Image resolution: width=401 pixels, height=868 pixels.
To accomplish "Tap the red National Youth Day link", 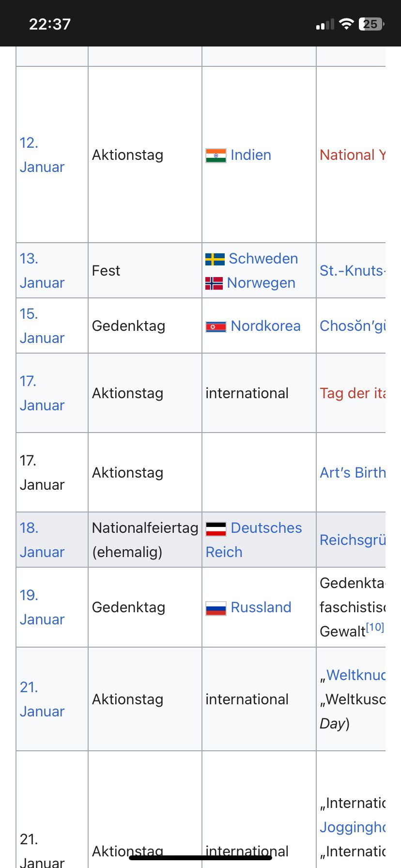I will (x=352, y=155).
